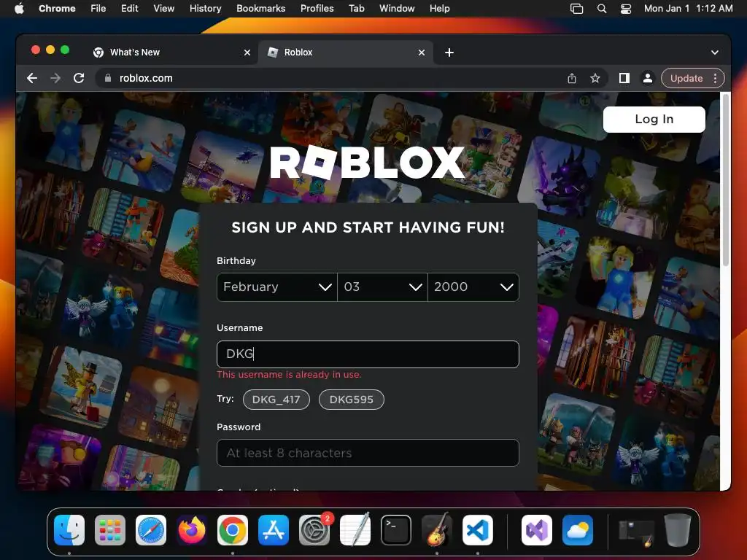Image resolution: width=747 pixels, height=560 pixels.
Task: Open Control Center in menu bar
Action: click(625, 9)
